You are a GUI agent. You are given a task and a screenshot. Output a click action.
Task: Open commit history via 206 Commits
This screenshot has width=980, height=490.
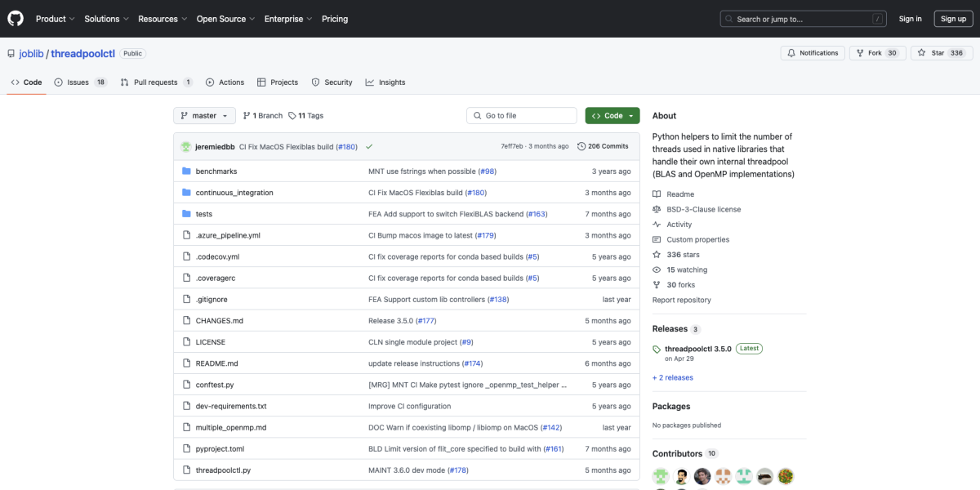click(x=603, y=146)
